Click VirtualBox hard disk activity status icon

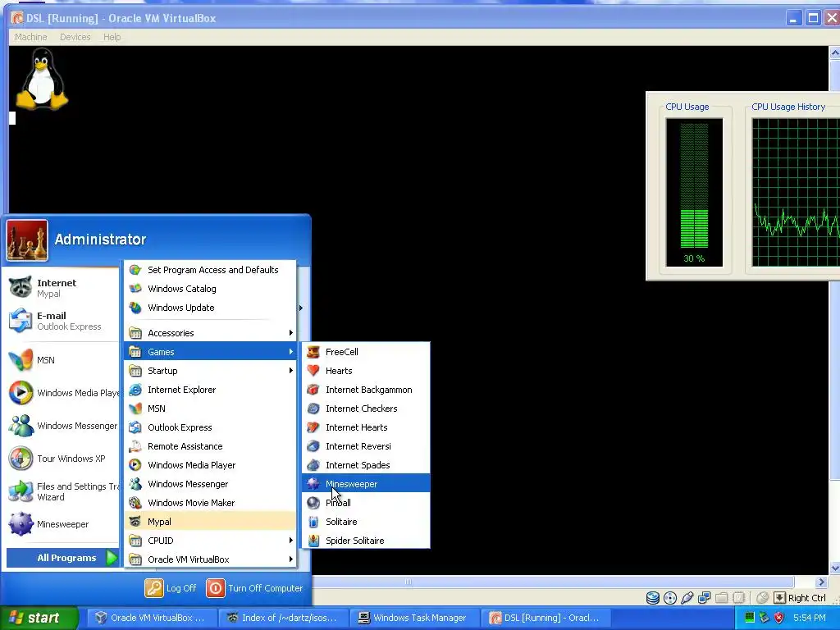[x=652, y=598]
